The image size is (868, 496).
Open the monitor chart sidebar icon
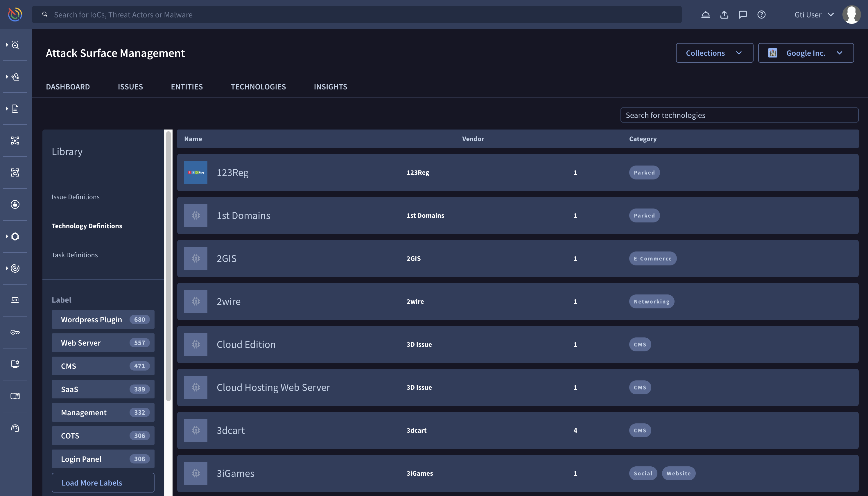point(15,300)
